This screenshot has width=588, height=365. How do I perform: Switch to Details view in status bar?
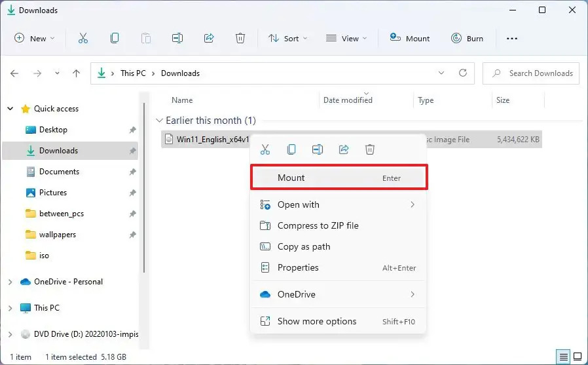coord(563,356)
